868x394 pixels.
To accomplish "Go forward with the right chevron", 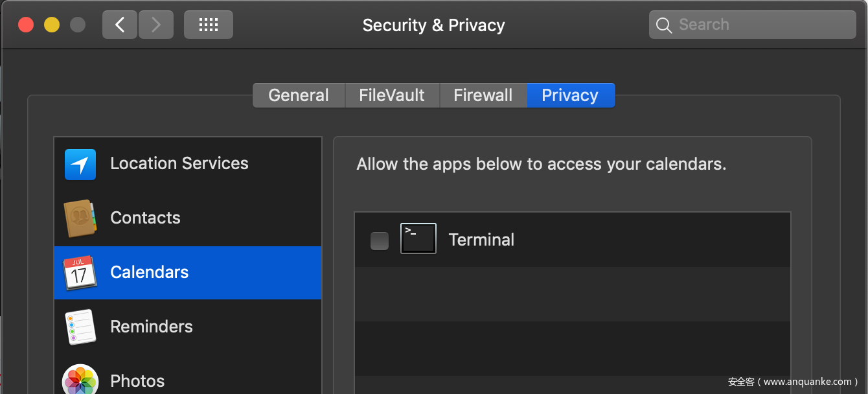I will click(155, 25).
